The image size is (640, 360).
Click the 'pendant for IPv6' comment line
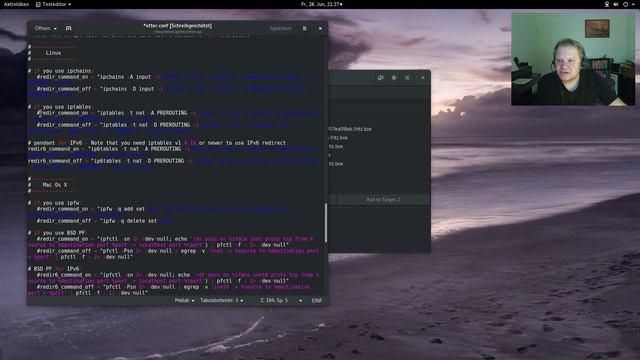point(157,143)
